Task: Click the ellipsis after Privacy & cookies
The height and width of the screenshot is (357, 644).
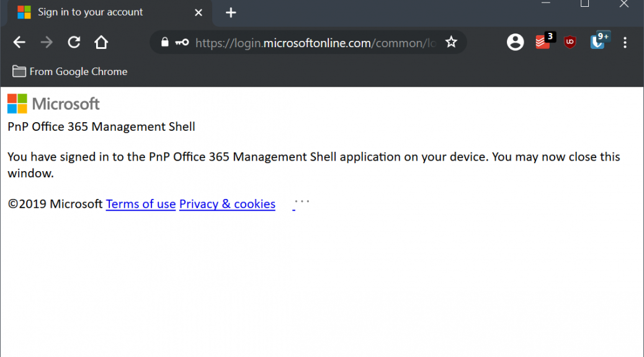Action: pos(302,202)
